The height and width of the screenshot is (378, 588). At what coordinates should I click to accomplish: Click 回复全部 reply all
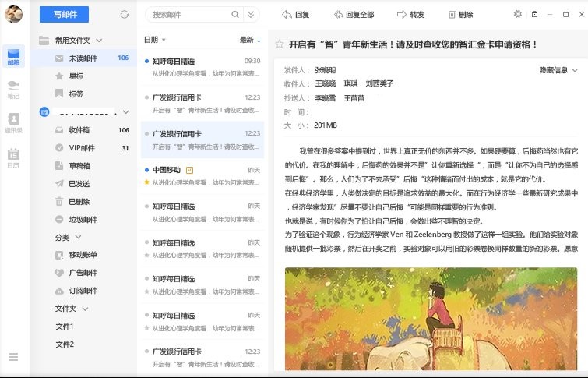[354, 15]
